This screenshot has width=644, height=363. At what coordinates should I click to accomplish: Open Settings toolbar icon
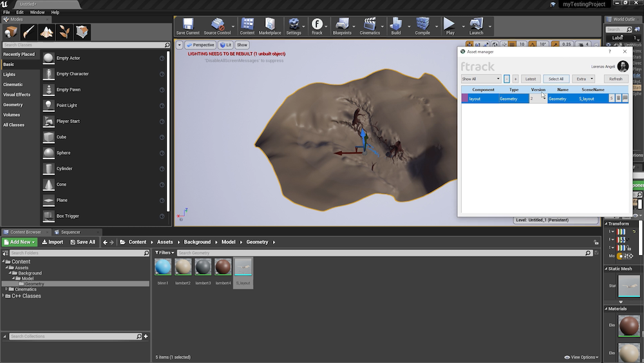click(293, 26)
